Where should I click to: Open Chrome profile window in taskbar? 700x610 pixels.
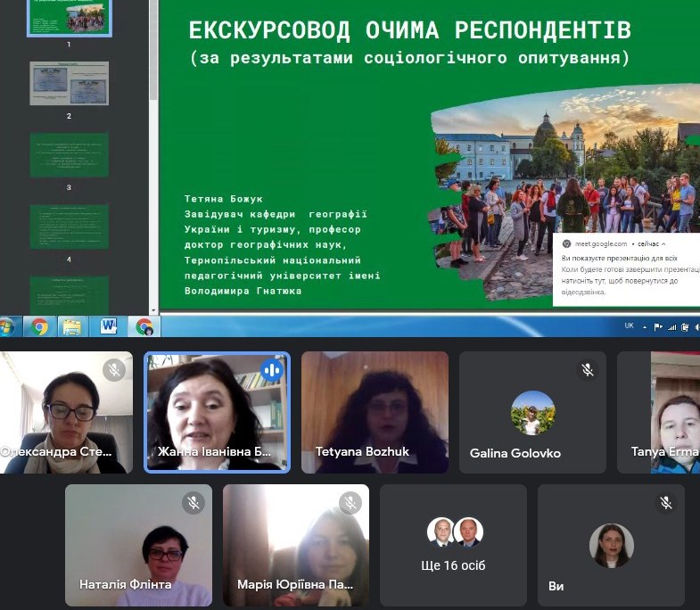pos(144,327)
